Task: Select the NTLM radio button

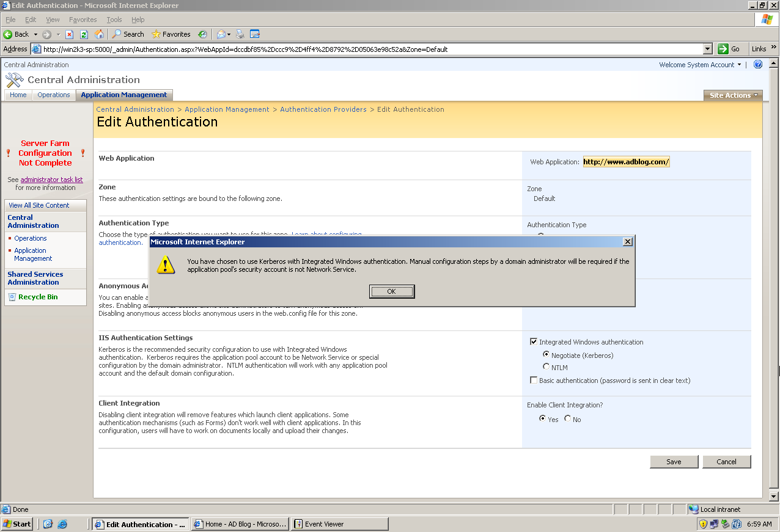Action: coord(546,366)
